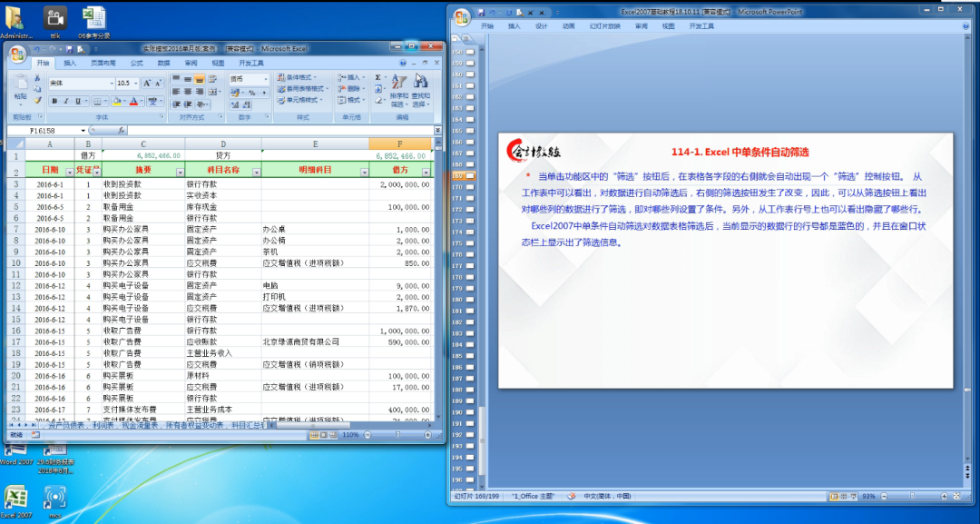Start PowerPoint slide show view from the status bar
This screenshot has width=980, height=524.
[854, 496]
